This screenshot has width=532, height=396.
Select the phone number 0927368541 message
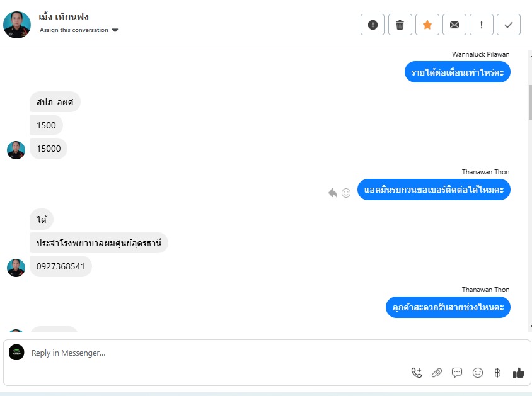[x=61, y=266]
